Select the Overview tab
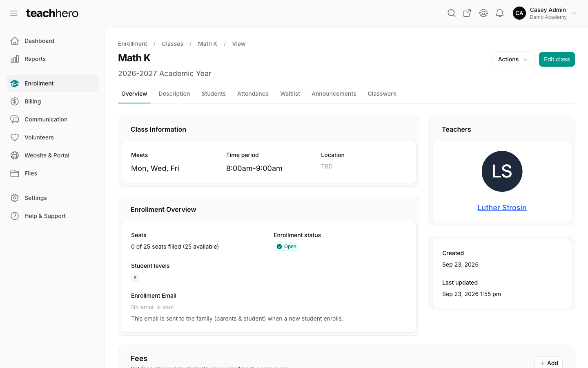 click(x=134, y=94)
